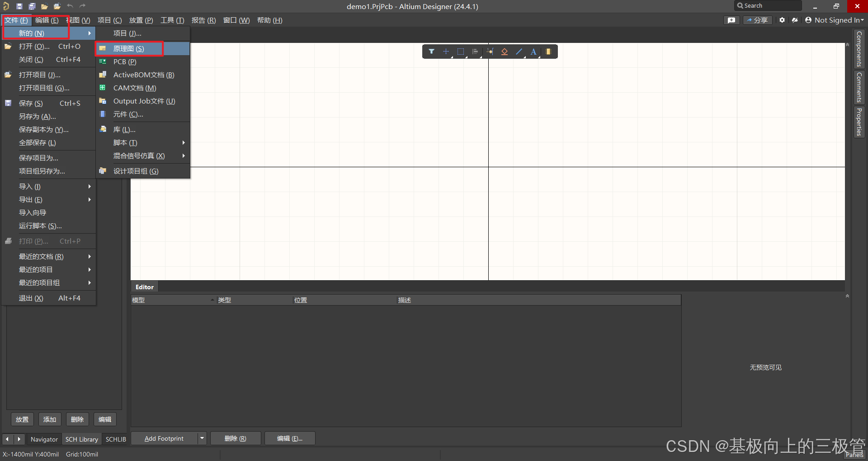Select the align objects tool
Image resolution: width=868 pixels, height=461 pixels.
[x=475, y=52]
